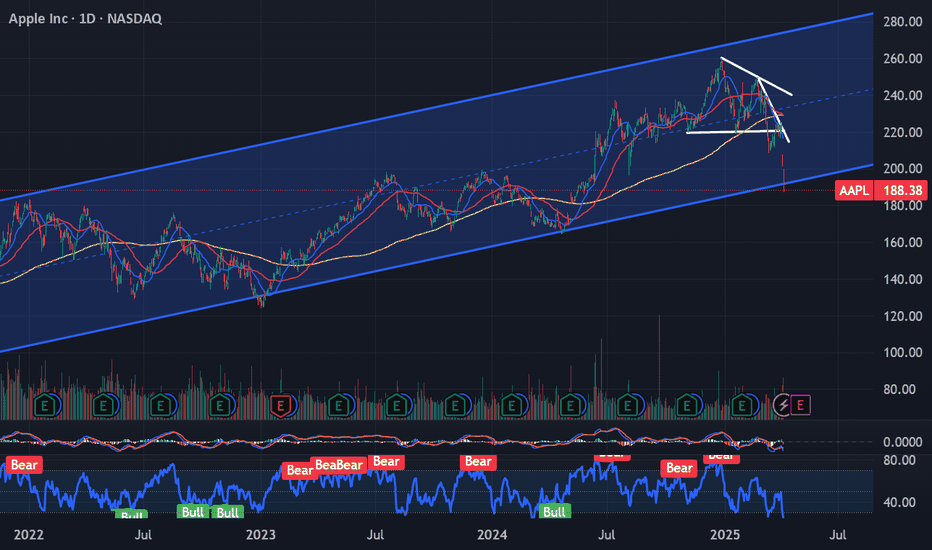
Task: Click the AAPL ticker tag on the price scale
Action: (854, 190)
